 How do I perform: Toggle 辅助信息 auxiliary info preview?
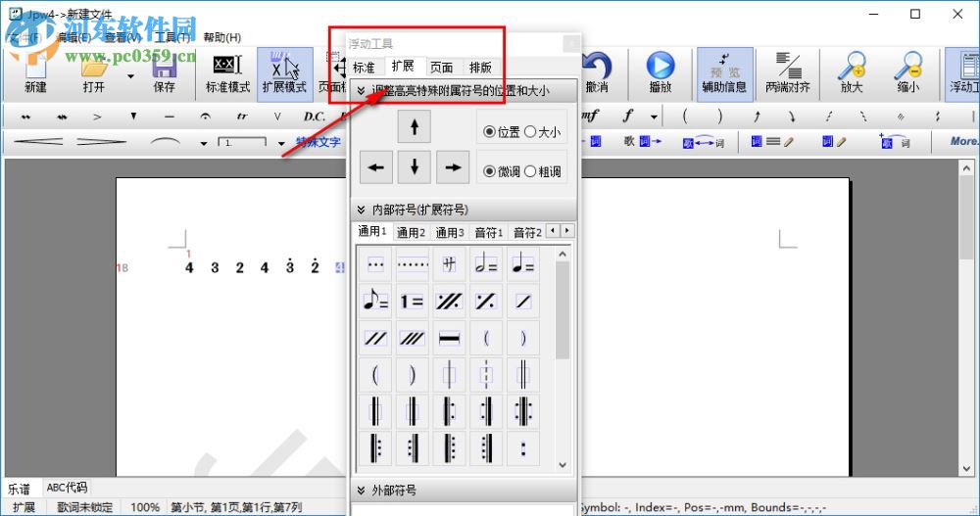pos(724,73)
